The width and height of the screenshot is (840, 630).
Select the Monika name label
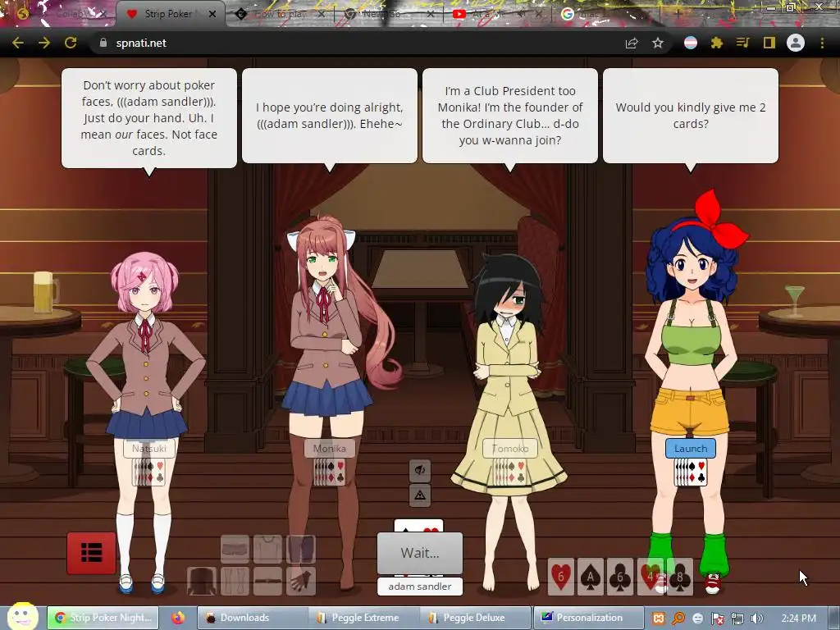tap(330, 449)
